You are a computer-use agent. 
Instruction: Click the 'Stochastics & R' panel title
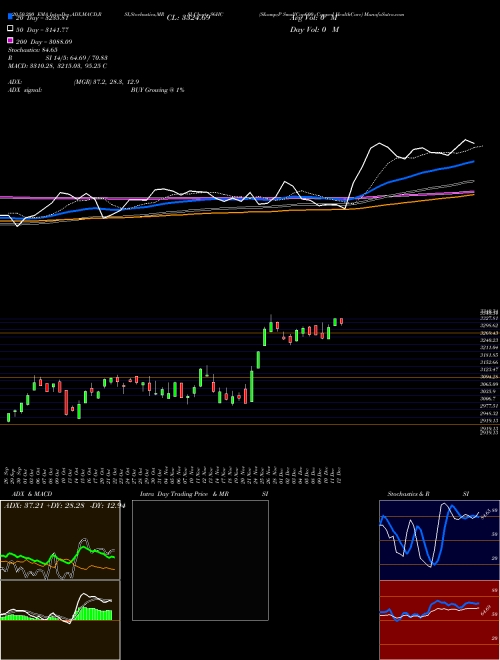click(408, 494)
